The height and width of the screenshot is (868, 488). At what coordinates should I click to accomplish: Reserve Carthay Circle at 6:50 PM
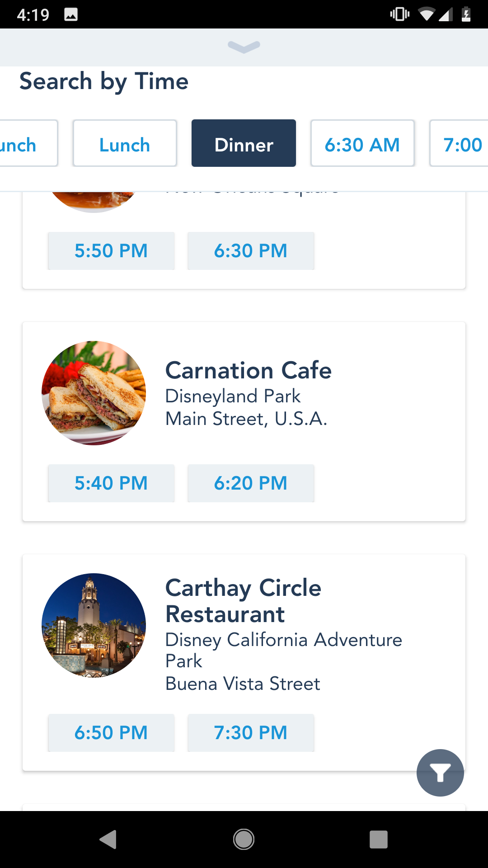(x=111, y=733)
